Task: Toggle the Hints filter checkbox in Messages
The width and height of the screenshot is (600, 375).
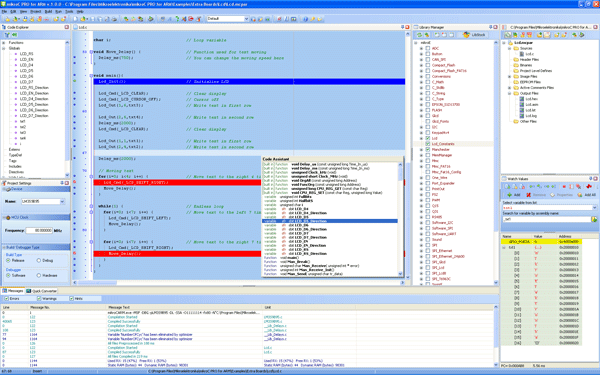Action: (x=71, y=298)
